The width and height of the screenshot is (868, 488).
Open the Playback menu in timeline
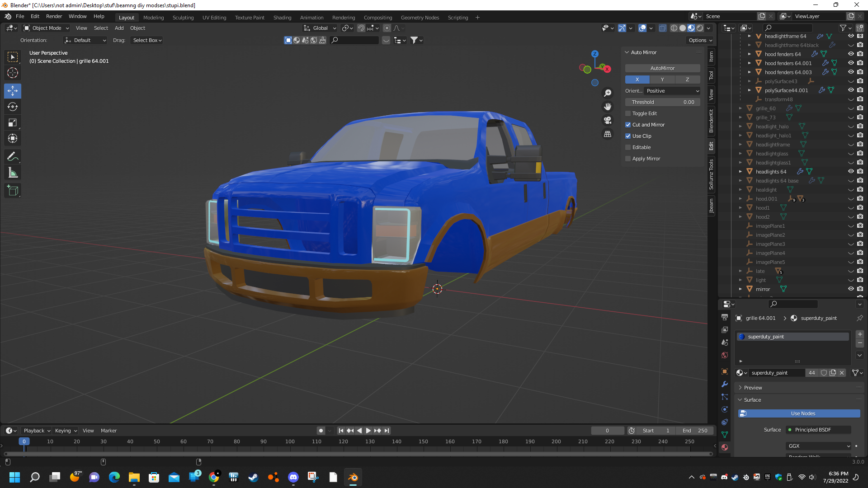(x=37, y=431)
